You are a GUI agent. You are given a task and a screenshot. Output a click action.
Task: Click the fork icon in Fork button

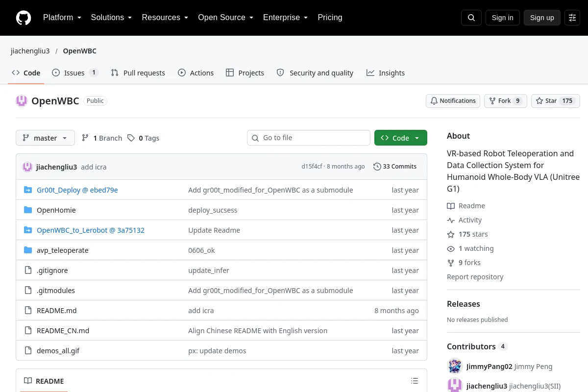492,101
